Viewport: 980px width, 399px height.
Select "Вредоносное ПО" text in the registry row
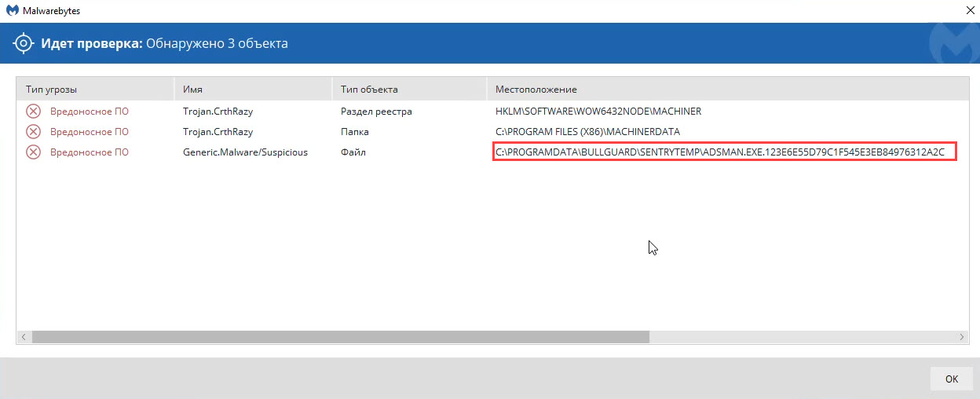90,112
